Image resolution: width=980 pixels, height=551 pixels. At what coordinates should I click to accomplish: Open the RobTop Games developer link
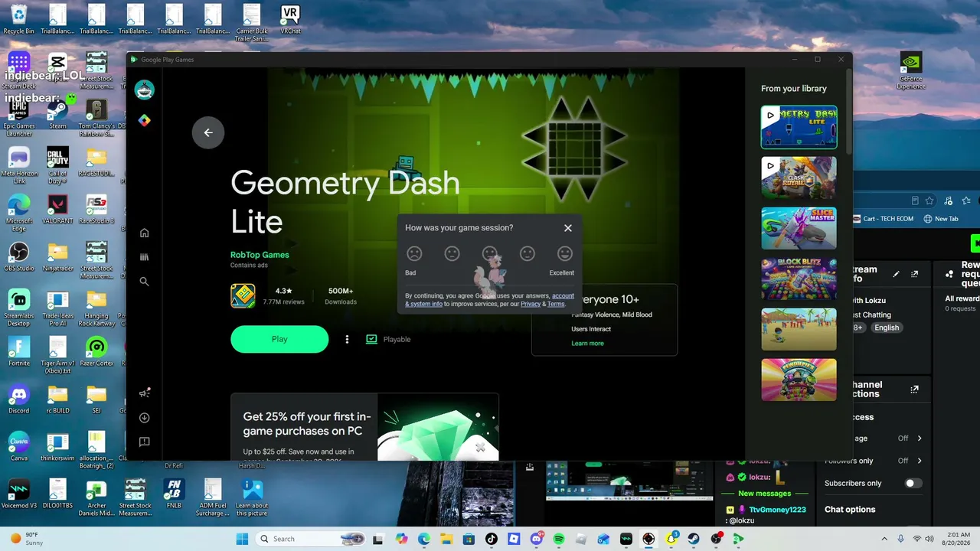(x=260, y=255)
